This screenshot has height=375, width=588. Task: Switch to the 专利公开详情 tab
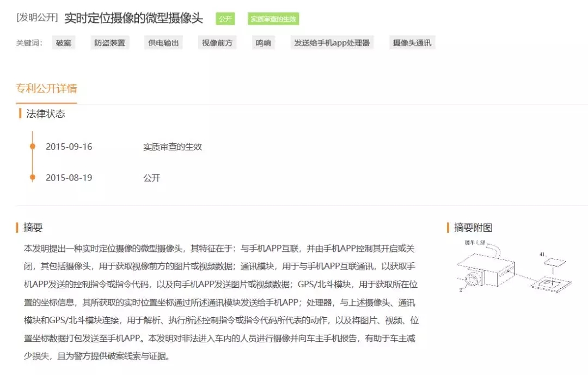click(x=46, y=88)
